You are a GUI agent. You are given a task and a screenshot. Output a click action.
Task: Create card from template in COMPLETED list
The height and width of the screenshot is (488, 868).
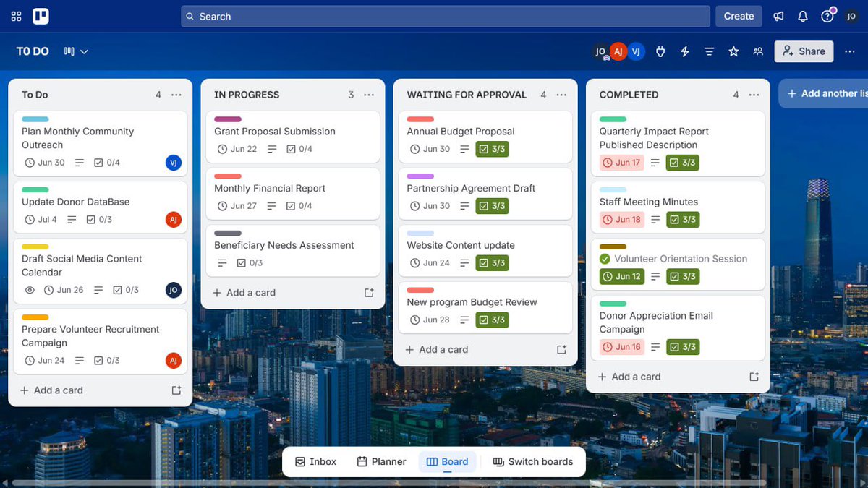click(x=754, y=377)
